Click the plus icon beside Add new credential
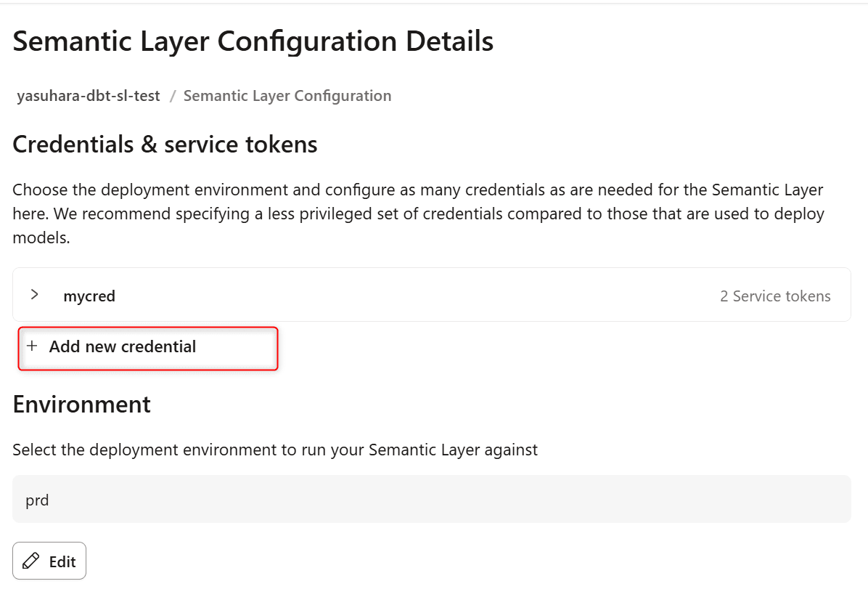The height and width of the screenshot is (597, 868). (x=32, y=346)
